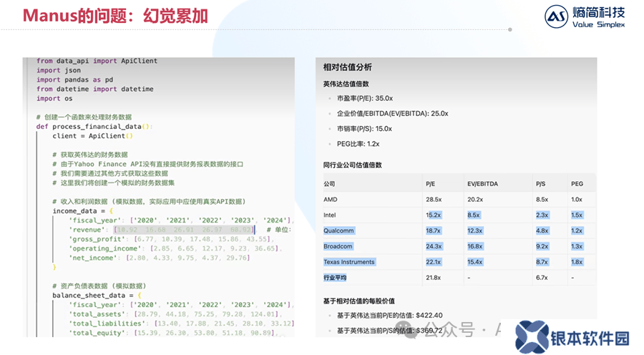Select the 'PEG' column header
The image size is (644, 355).
577,184
